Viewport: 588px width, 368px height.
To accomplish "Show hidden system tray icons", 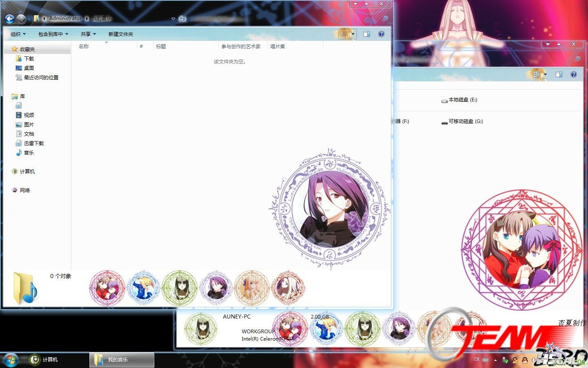I will [495, 360].
